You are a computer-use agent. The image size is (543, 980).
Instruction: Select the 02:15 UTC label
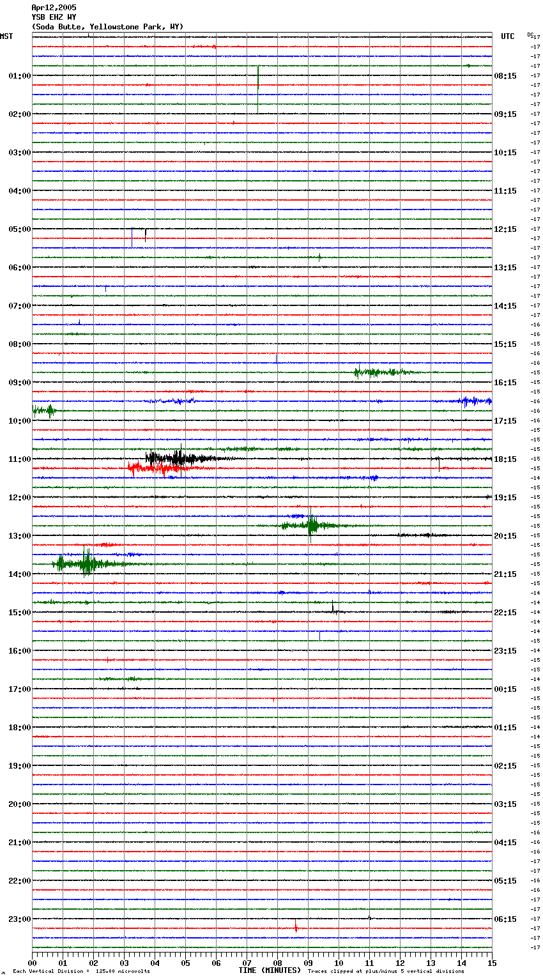click(505, 766)
